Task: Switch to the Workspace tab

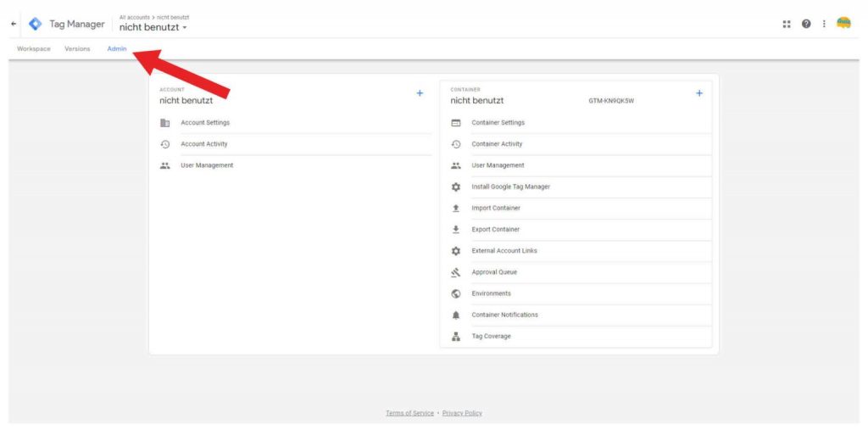Action: (x=34, y=49)
